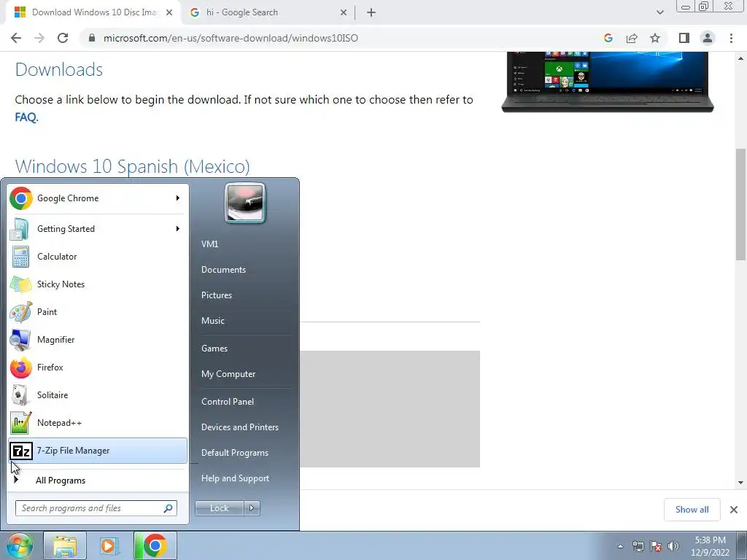Click the Lock button
Viewport: 747px width, 560px height.
coord(219,508)
